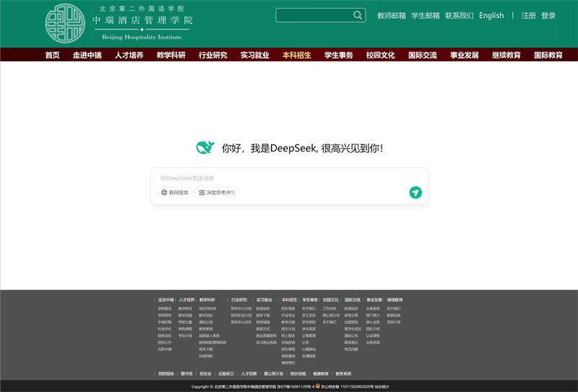The image size is (578, 392).
Task: Click 公寓管理 footer link
Action: click(309, 336)
